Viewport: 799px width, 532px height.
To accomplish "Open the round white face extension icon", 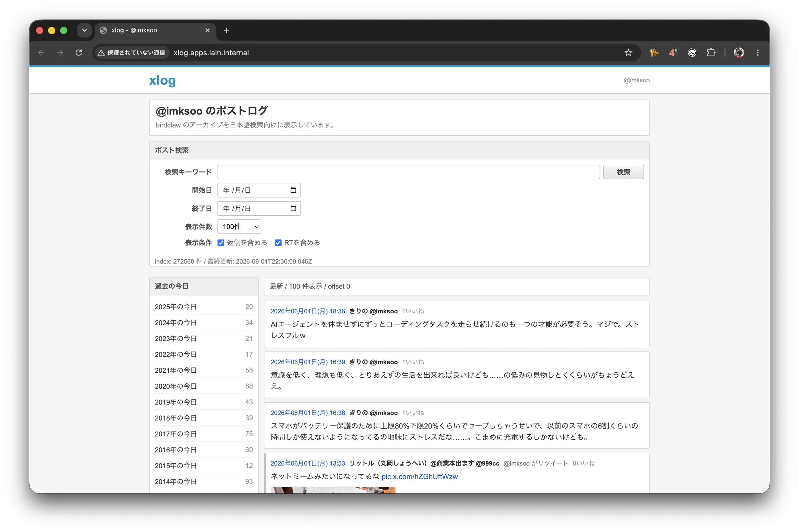I will [x=692, y=53].
